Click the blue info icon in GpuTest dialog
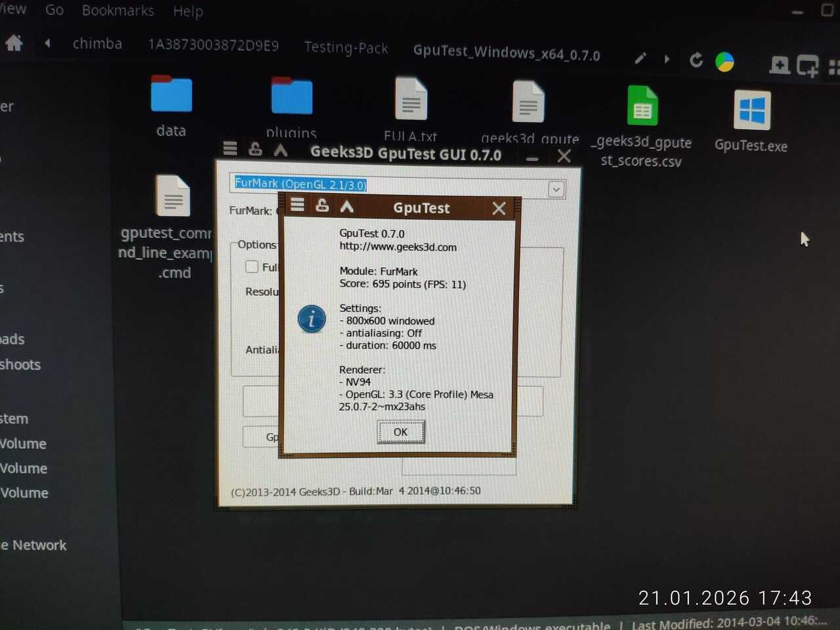Screen dimensions: 840x630 pos(311,319)
